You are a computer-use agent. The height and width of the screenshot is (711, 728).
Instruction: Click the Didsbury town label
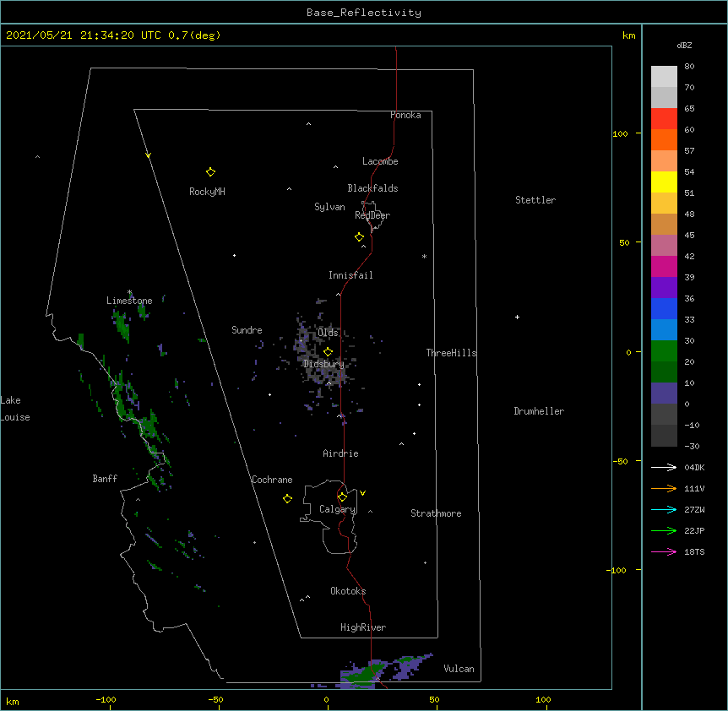pyautogui.click(x=323, y=364)
